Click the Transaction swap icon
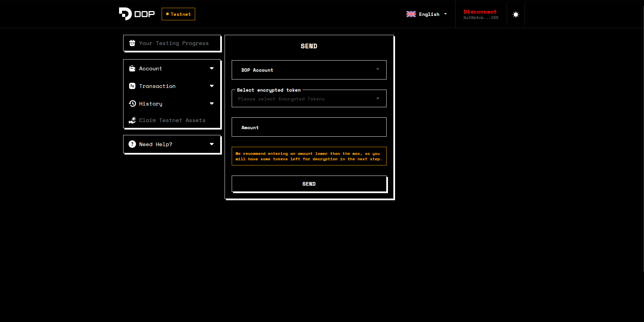The width and height of the screenshot is (644, 322). tap(132, 86)
